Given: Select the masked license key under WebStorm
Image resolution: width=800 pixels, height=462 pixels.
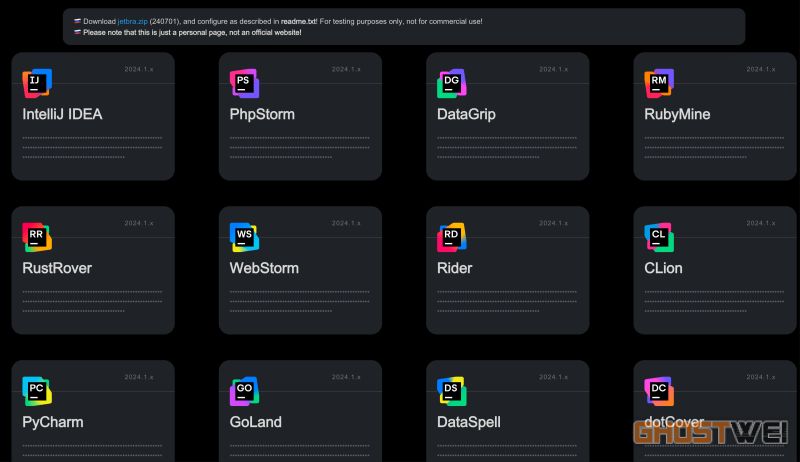Looking at the screenshot, I should 299,301.
